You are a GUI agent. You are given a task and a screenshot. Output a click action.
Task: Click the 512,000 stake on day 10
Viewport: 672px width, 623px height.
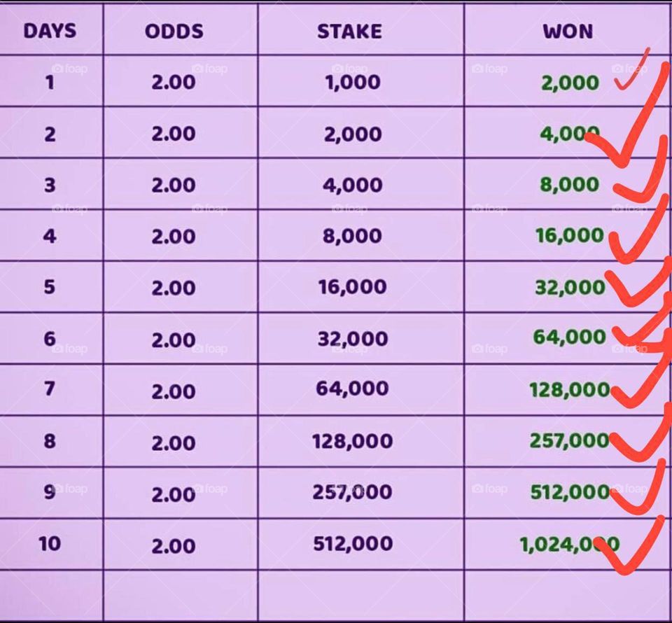tap(352, 543)
